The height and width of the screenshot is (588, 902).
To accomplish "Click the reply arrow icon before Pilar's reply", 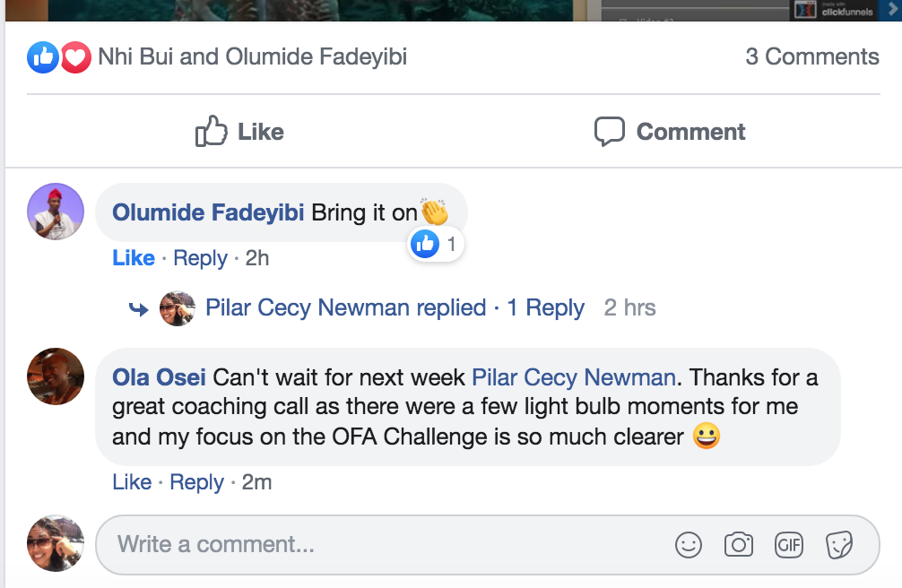I will (139, 309).
